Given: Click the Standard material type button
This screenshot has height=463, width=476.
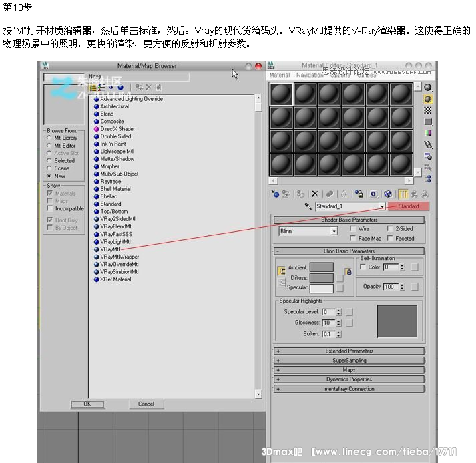Looking at the screenshot, I should tap(408, 206).
